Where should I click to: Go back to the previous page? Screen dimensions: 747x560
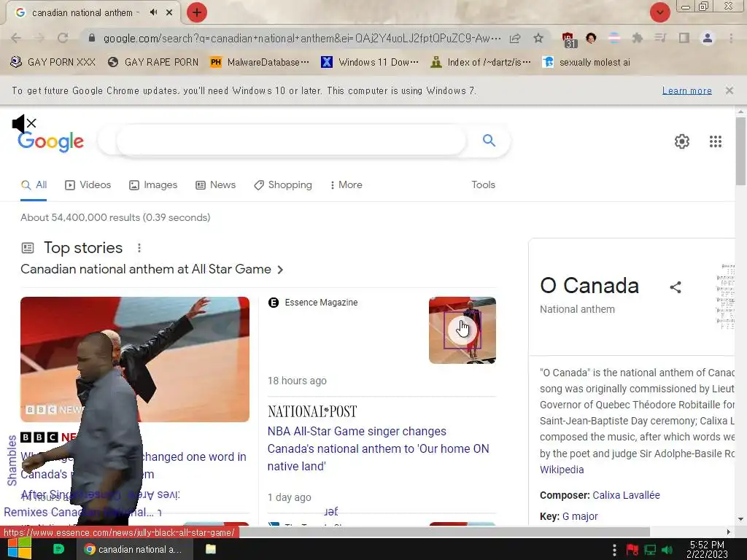(x=16, y=38)
